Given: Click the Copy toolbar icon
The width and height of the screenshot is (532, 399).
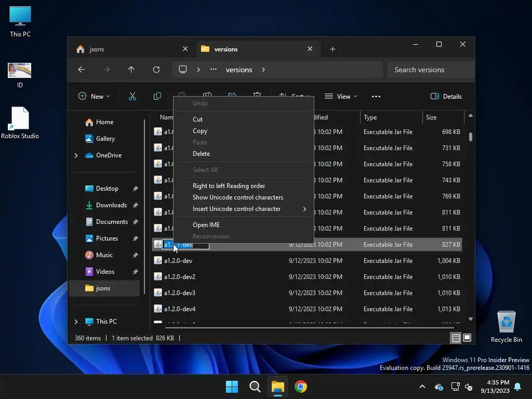Looking at the screenshot, I should pos(157,96).
